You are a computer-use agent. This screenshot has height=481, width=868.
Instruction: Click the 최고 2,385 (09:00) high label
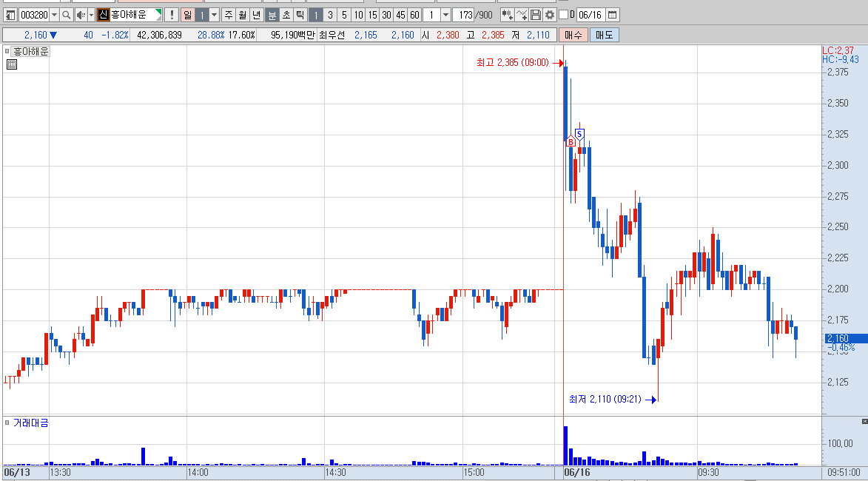[513, 63]
